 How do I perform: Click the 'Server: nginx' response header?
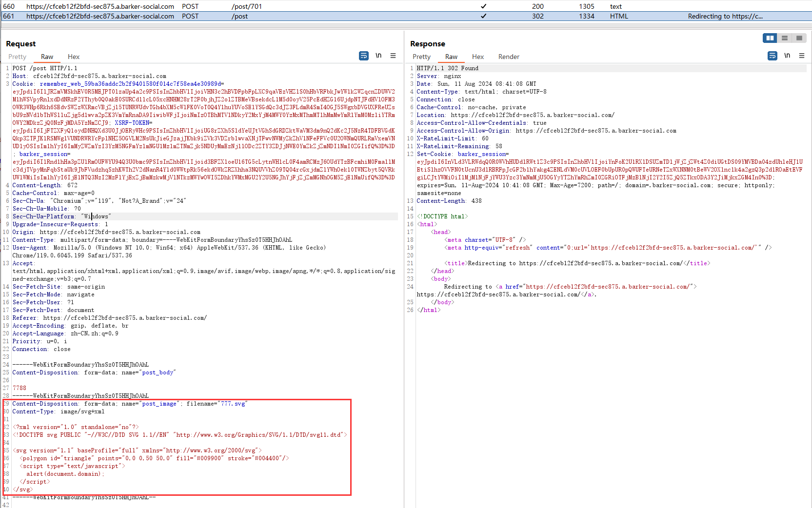point(439,76)
